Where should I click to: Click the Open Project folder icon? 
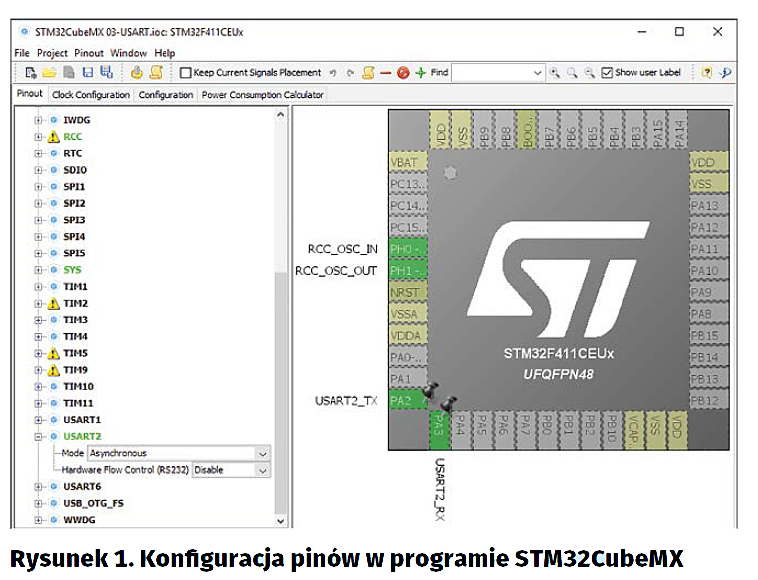click(49, 73)
